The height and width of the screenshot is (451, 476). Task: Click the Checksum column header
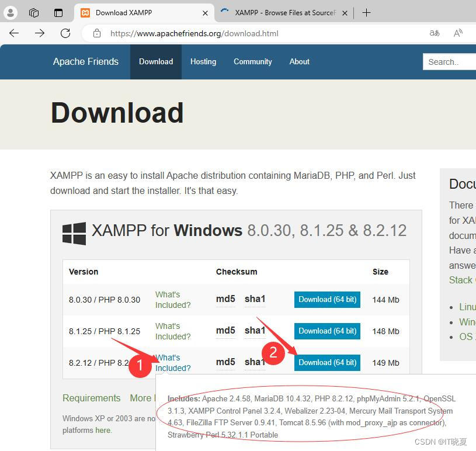pyautogui.click(x=237, y=272)
